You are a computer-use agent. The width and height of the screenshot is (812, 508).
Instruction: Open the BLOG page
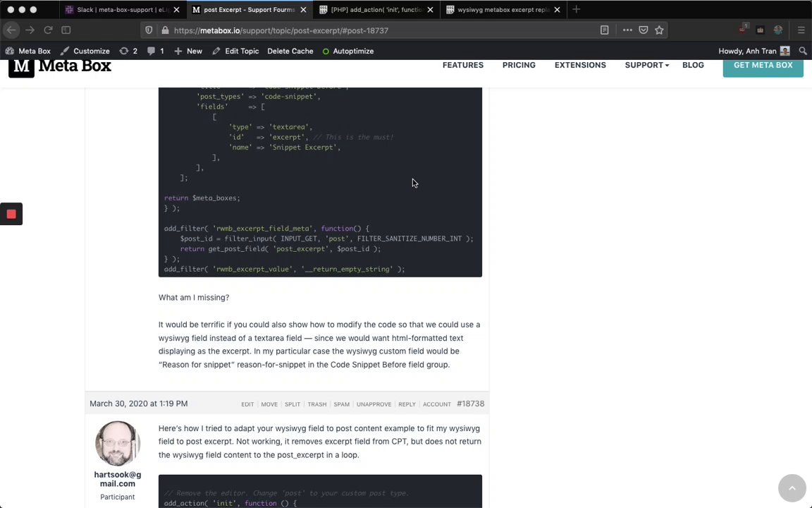(x=693, y=65)
